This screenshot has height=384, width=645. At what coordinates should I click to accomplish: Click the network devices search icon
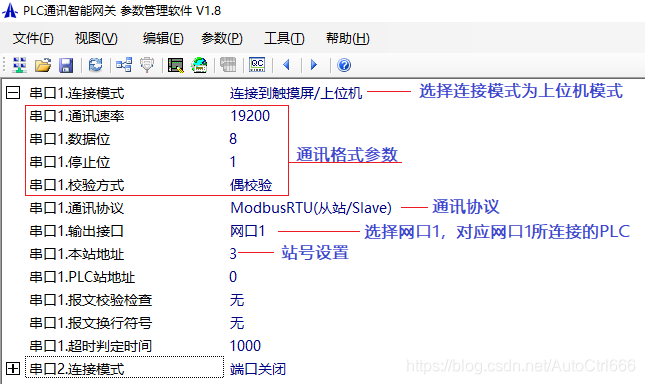point(19,65)
